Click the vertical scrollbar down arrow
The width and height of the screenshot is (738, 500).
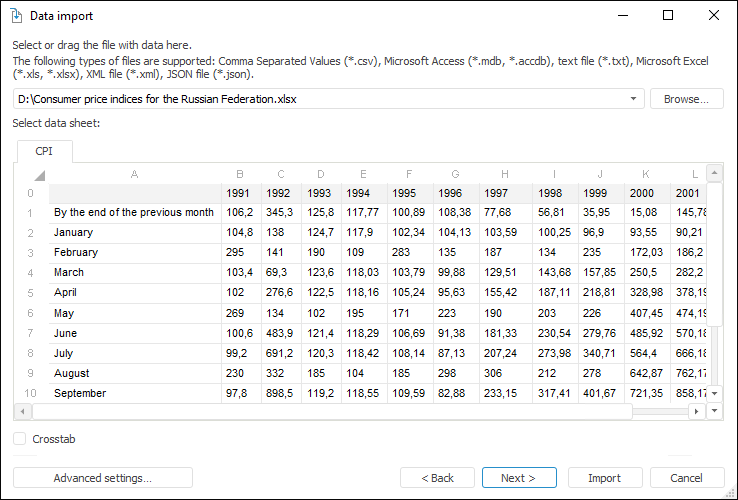714,394
